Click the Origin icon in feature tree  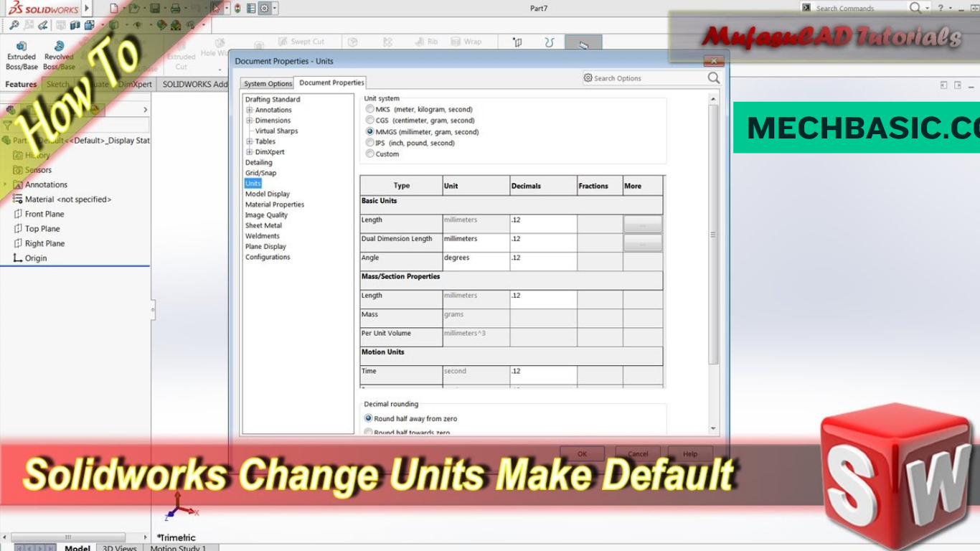18,258
